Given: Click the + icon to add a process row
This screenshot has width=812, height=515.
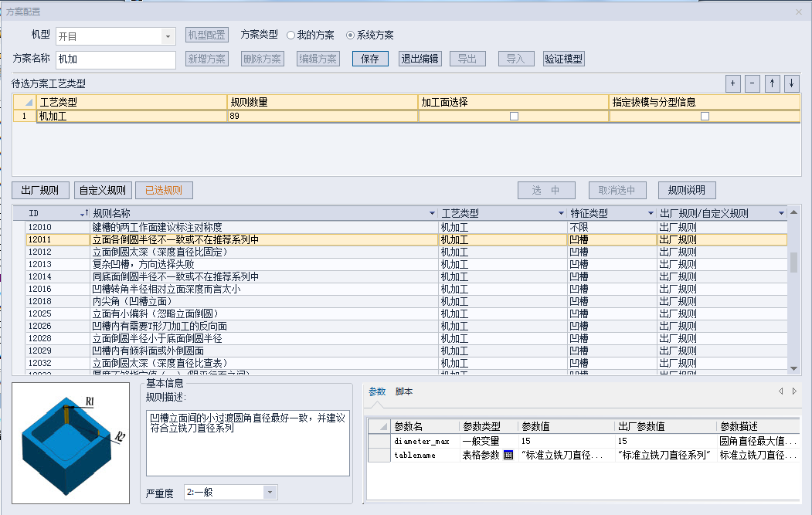Looking at the screenshot, I should [x=732, y=83].
